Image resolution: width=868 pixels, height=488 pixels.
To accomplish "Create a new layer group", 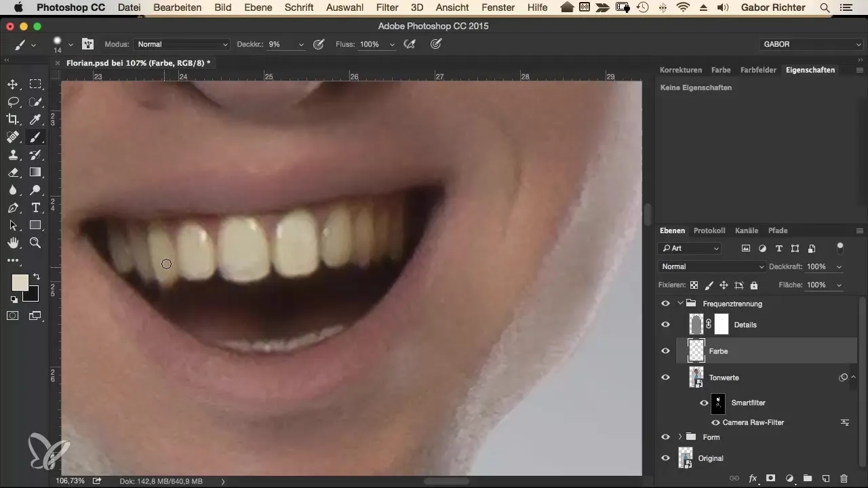I will pyautogui.click(x=808, y=478).
